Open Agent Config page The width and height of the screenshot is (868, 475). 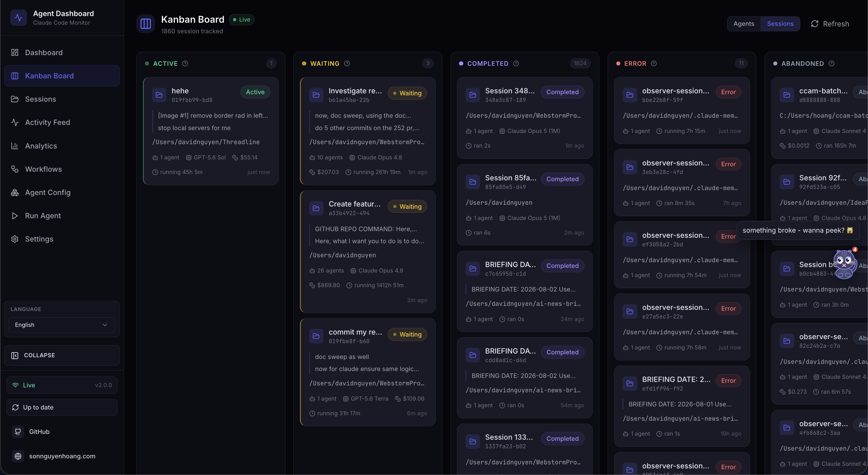click(62, 192)
